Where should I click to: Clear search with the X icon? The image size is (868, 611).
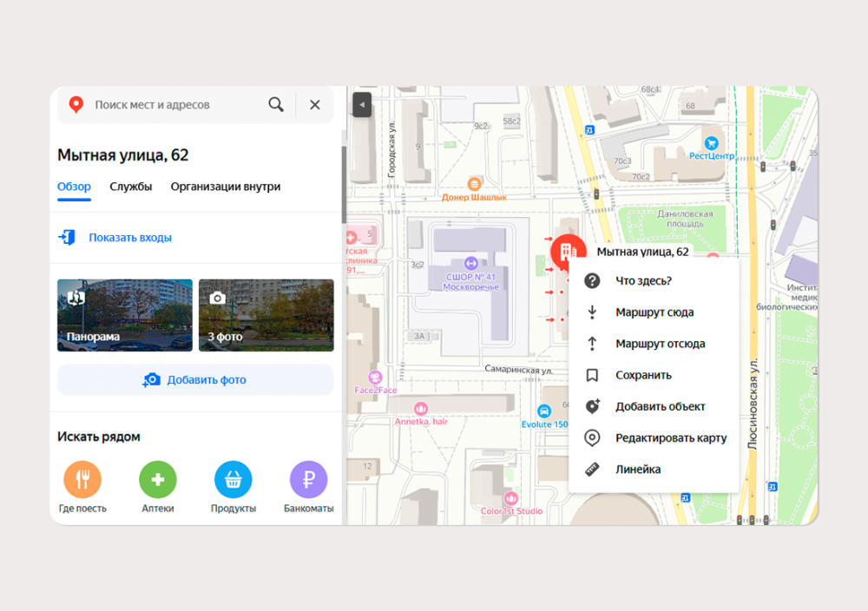315,105
